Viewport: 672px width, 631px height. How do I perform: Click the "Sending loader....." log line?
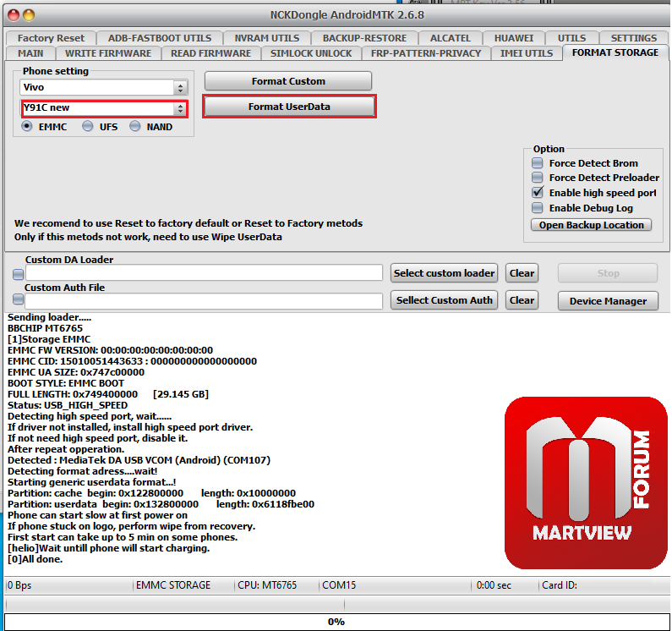click(x=49, y=317)
